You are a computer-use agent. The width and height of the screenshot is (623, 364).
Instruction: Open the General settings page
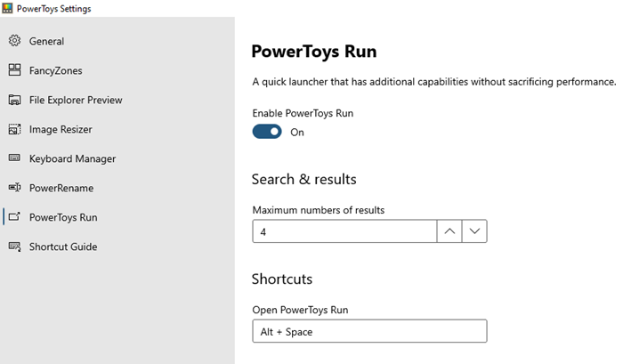[x=46, y=41]
